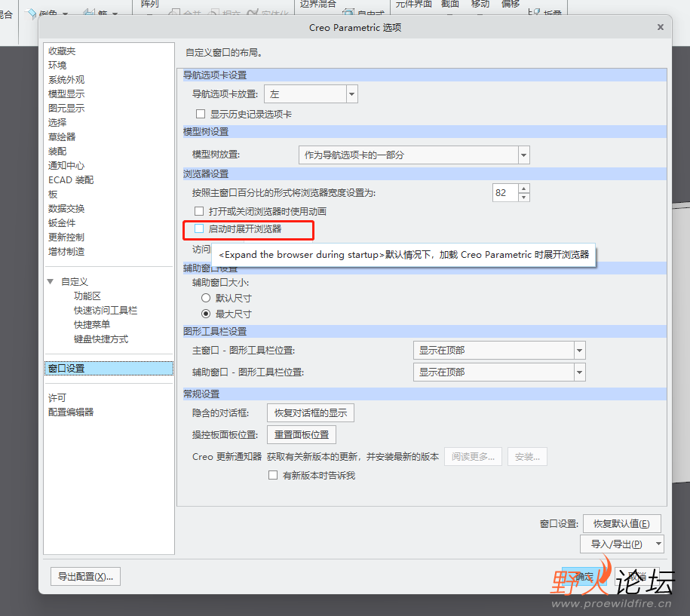The image size is (690, 616).
Task: Open 图元显示 settings
Action: pyautogui.click(x=66, y=109)
